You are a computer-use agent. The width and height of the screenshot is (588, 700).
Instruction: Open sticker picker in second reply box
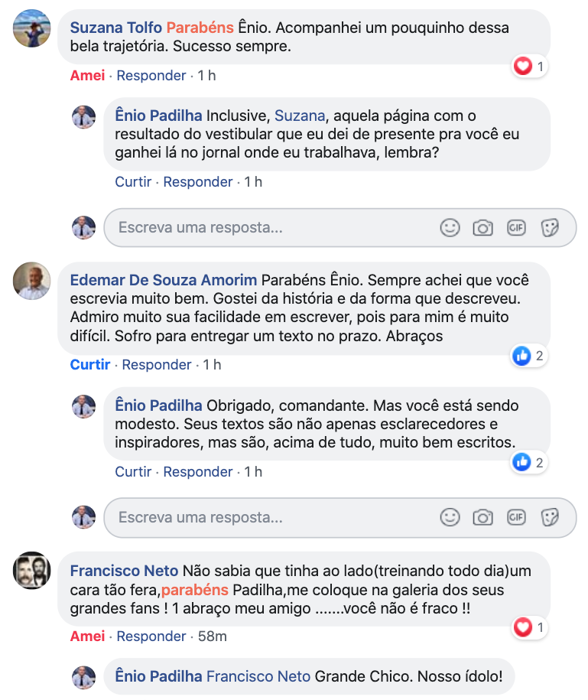click(x=550, y=517)
